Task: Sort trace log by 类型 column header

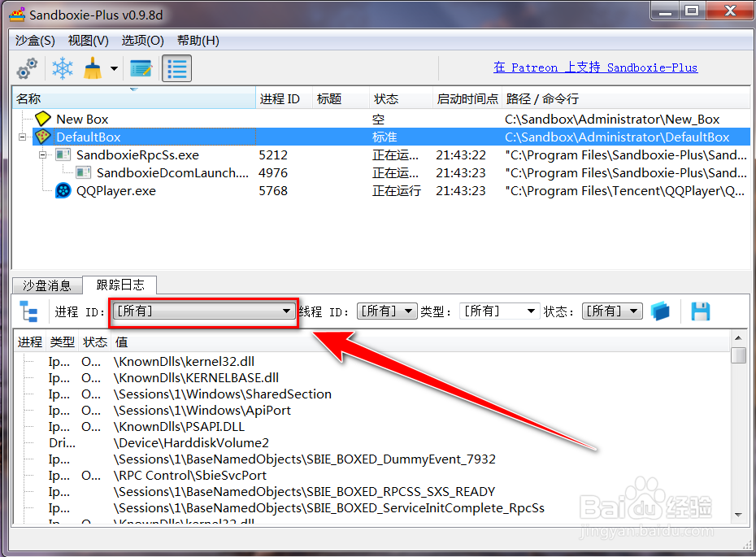Action: pyautogui.click(x=63, y=342)
